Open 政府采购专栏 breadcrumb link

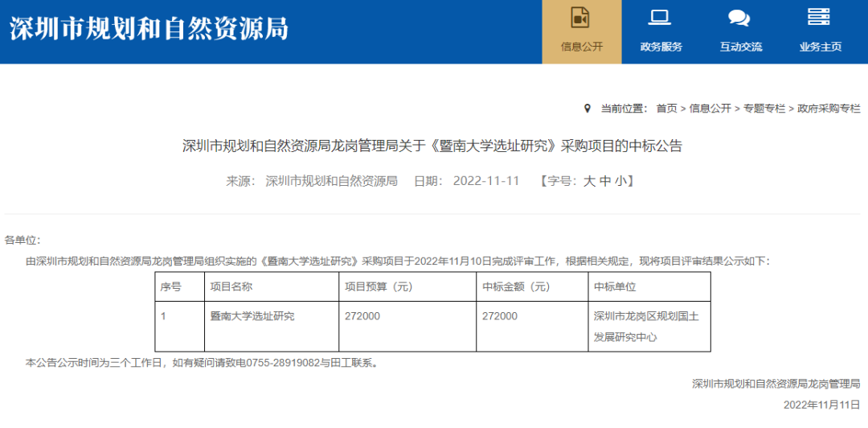click(x=829, y=109)
